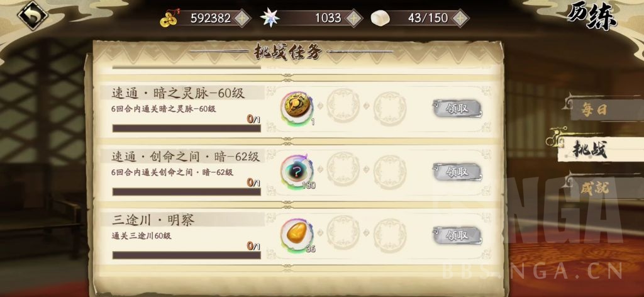Tap the star crystal currency icon
This screenshot has height=297, width=644.
[270, 18]
